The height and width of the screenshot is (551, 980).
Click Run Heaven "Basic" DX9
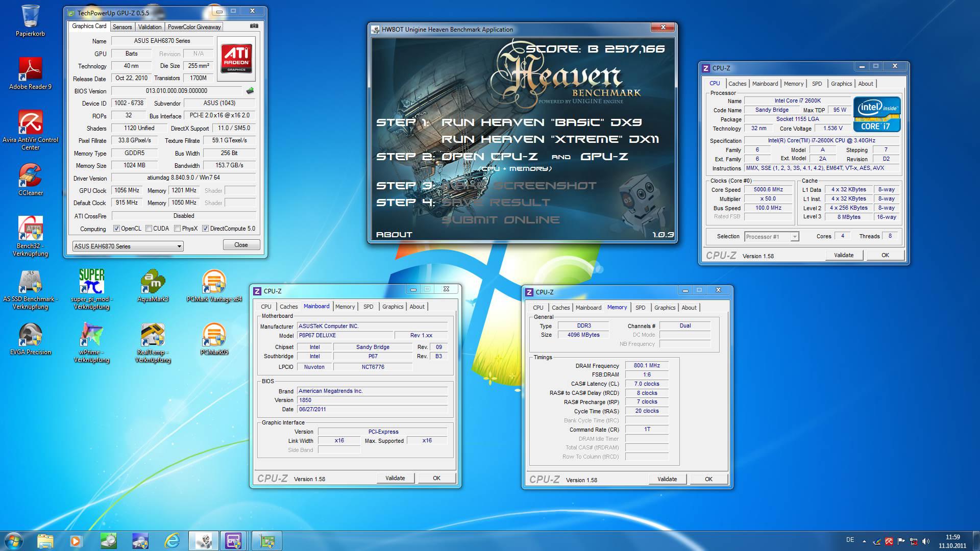pos(542,122)
